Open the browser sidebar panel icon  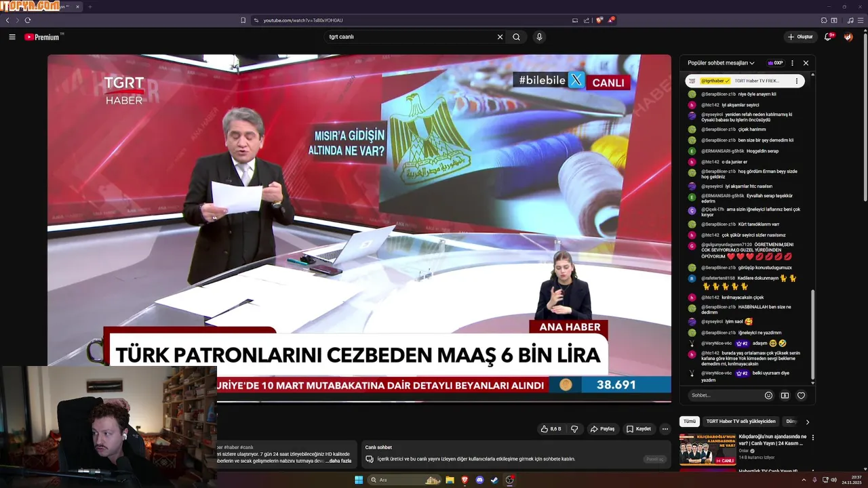835,20
